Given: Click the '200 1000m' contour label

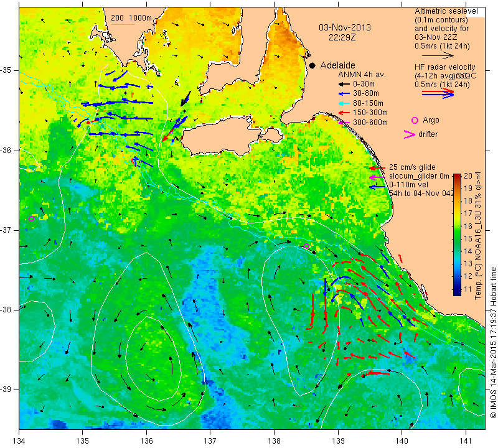Looking at the screenshot, I should 131,18.
